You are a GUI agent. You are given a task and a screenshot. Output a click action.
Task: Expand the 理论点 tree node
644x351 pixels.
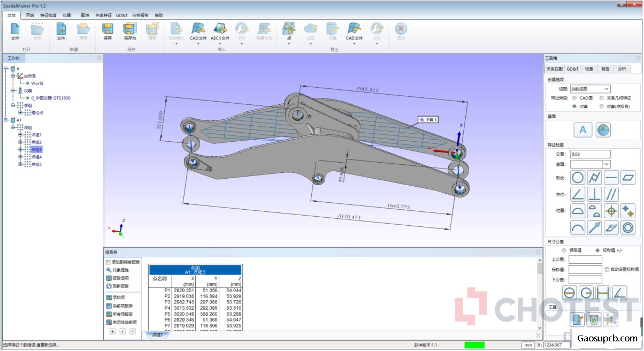(x=20, y=112)
